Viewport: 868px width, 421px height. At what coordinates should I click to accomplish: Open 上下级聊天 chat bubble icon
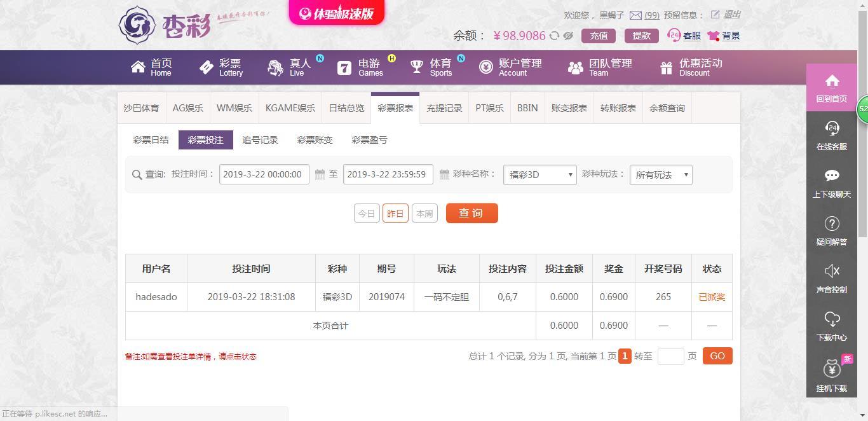coord(832,176)
